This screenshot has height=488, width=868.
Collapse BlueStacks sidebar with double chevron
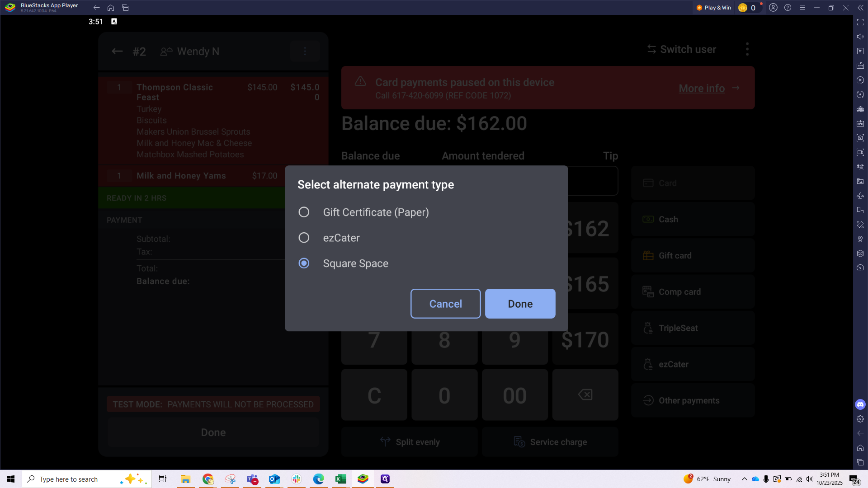860,8
